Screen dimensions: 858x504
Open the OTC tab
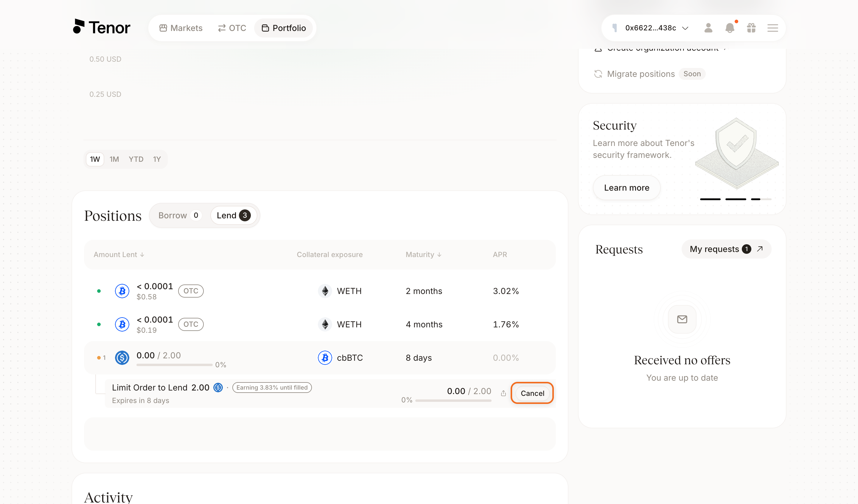(232, 28)
